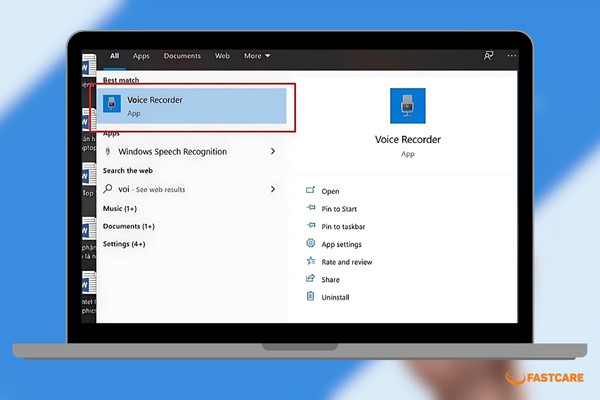The width and height of the screenshot is (600, 400).
Task: Click the Rate and review star icon
Action: [310, 261]
